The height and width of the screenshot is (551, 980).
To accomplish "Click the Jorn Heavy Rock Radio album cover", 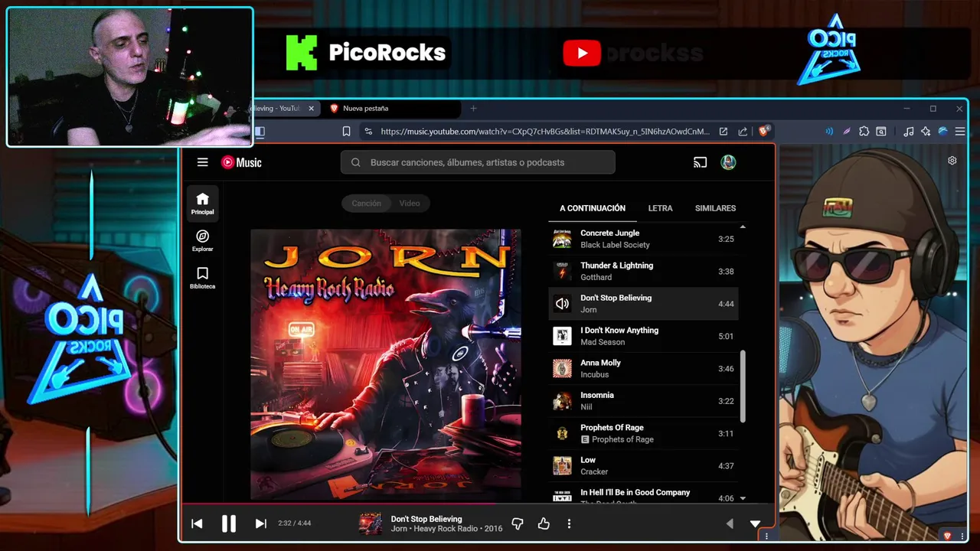I will [x=386, y=364].
